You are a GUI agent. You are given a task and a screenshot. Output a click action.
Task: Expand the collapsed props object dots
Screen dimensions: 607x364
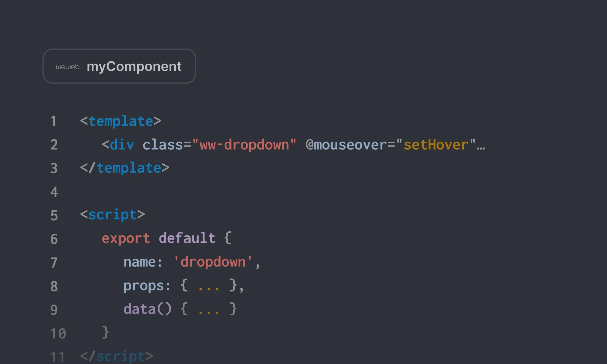(x=209, y=286)
